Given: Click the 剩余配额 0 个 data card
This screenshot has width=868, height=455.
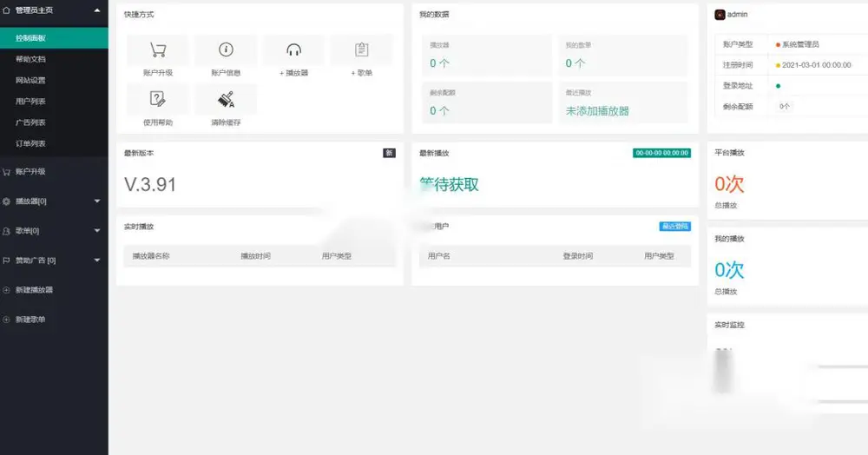Looking at the screenshot, I should [x=487, y=103].
